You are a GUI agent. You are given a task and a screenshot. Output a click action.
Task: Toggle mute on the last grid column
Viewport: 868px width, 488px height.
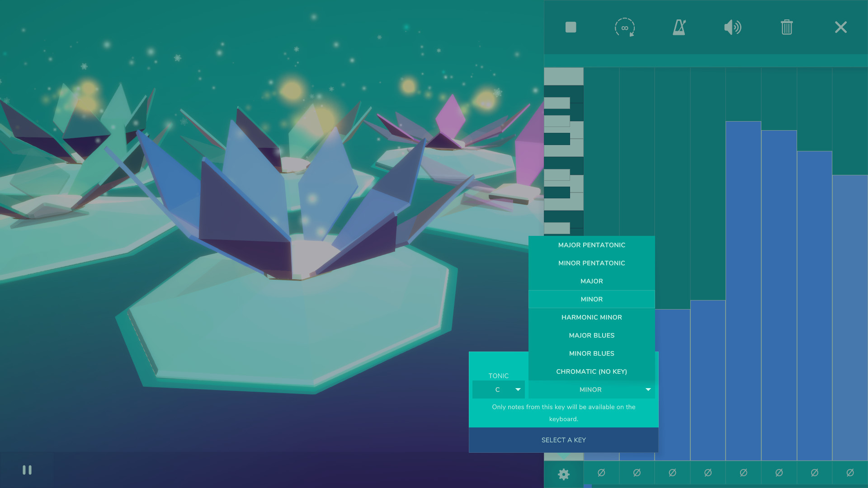[851, 473]
